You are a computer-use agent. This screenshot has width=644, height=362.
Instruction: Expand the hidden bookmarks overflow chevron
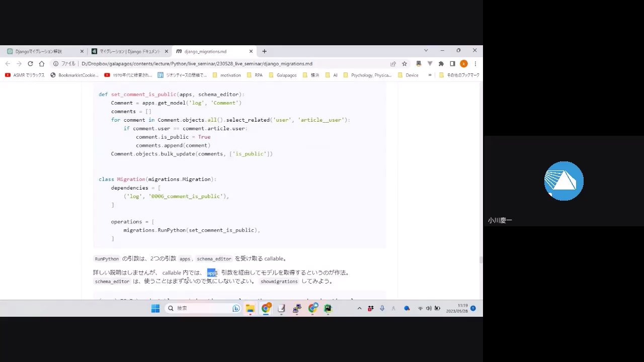tap(430, 75)
